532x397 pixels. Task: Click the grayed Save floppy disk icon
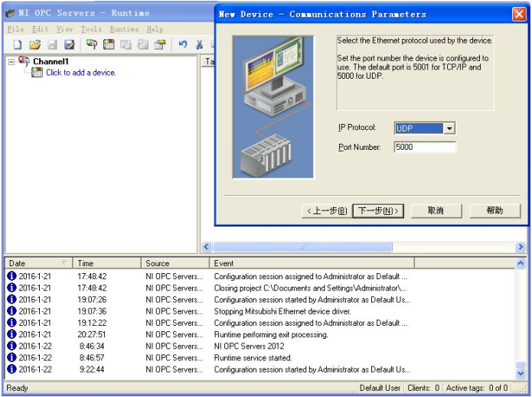click(x=52, y=44)
